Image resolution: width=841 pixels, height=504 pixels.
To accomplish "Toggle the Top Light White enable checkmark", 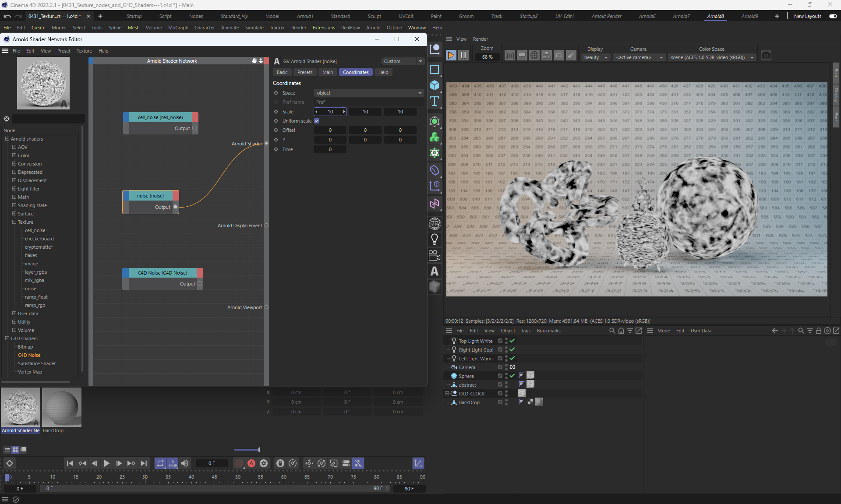I will pos(512,341).
